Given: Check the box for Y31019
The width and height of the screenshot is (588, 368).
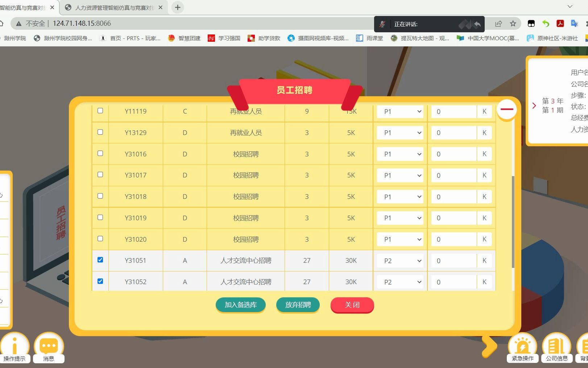Looking at the screenshot, I should click(x=100, y=217).
